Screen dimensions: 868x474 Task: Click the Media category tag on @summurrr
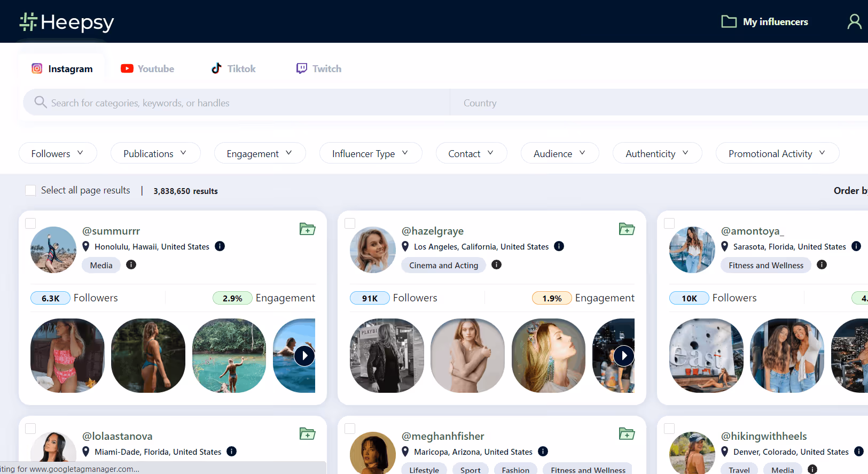tap(101, 265)
